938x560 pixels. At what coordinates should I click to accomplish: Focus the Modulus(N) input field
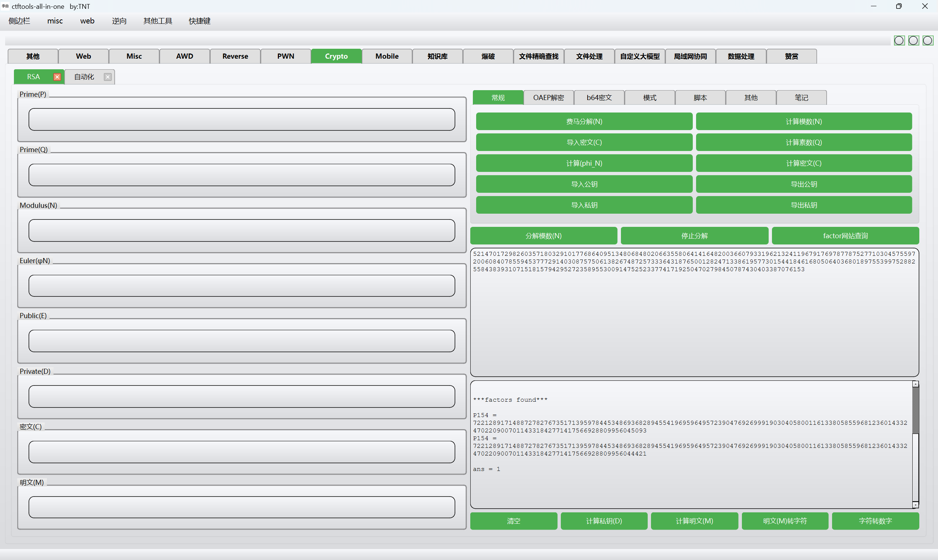[x=242, y=231]
